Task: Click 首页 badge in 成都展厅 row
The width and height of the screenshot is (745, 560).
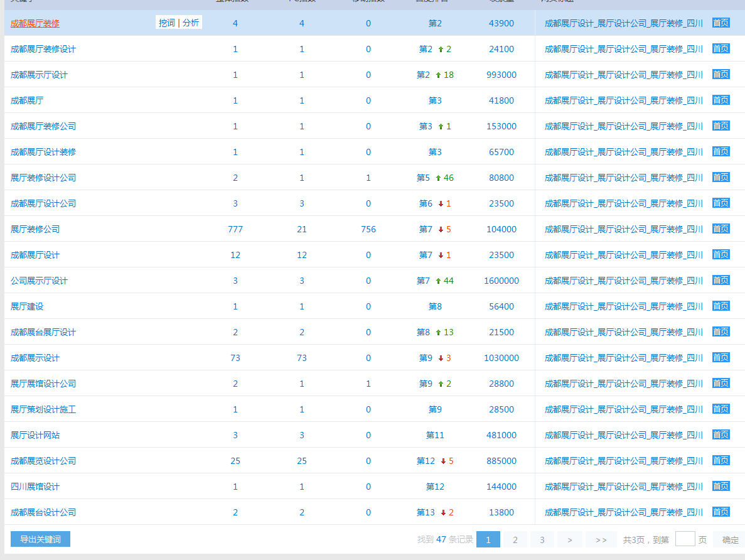Action: [x=721, y=100]
